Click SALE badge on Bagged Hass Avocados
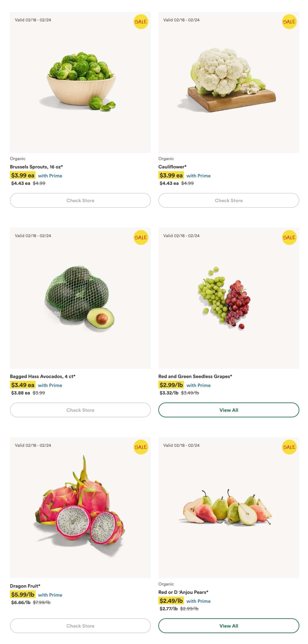This screenshot has width=308, height=644. 141,237
